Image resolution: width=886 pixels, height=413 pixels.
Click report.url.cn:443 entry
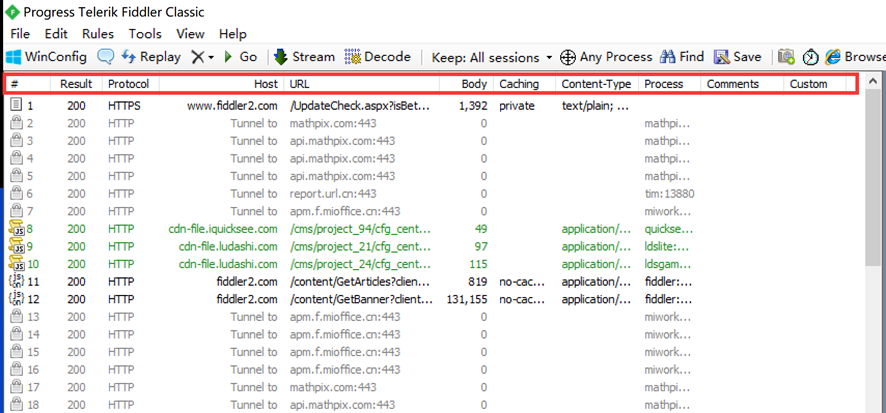pyautogui.click(x=333, y=193)
